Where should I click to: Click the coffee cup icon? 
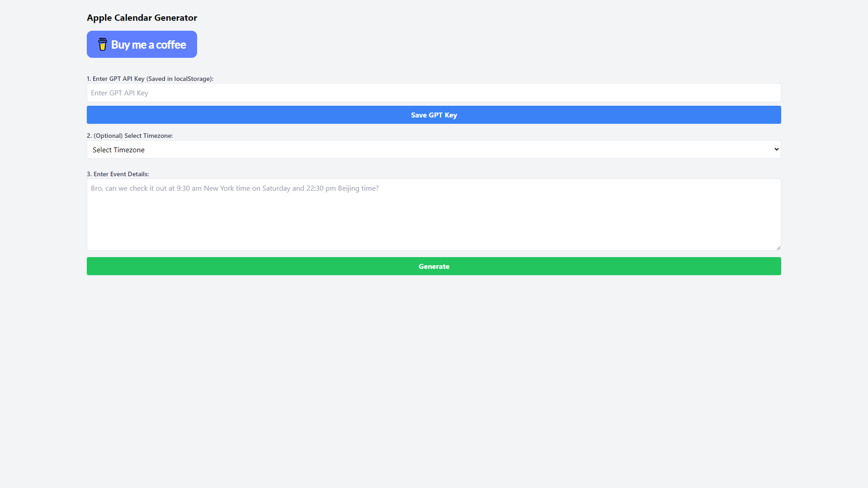pyautogui.click(x=102, y=44)
